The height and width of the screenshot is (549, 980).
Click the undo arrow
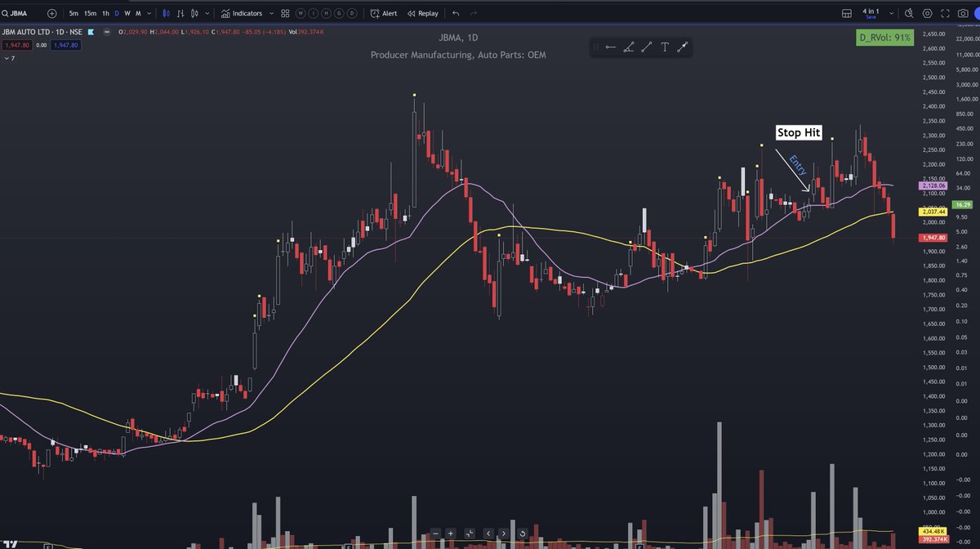pos(456,13)
